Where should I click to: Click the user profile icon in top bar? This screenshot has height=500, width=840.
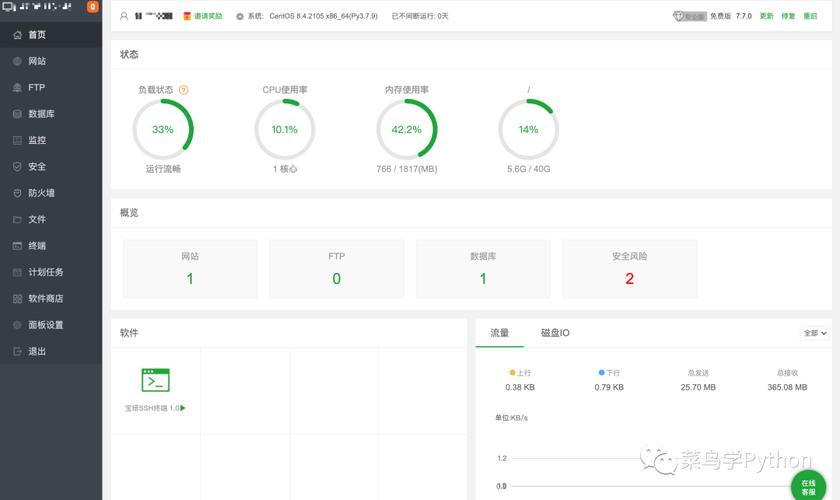[x=124, y=16]
